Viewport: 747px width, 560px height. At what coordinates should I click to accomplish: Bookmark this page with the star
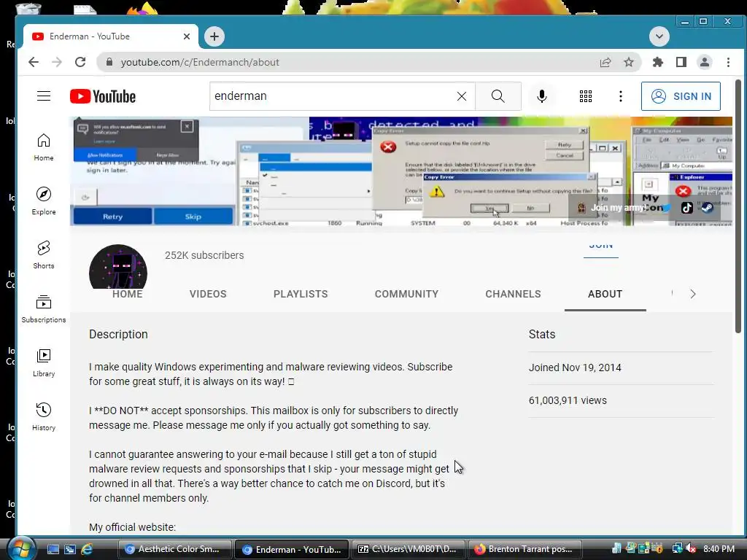(x=629, y=62)
